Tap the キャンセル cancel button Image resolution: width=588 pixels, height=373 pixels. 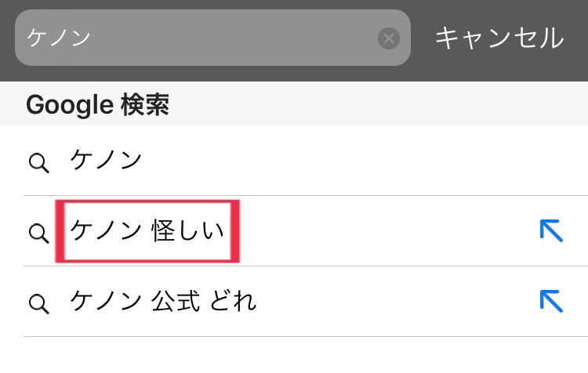coord(499,38)
